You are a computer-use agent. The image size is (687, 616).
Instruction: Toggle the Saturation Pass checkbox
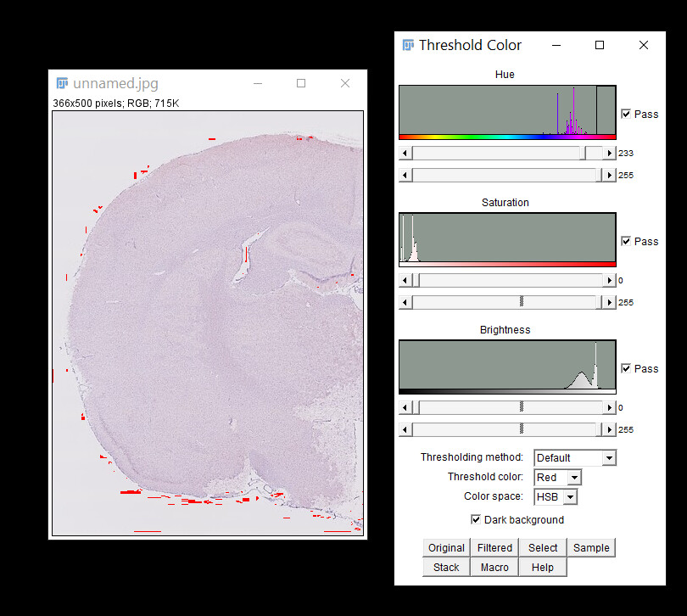click(x=626, y=241)
